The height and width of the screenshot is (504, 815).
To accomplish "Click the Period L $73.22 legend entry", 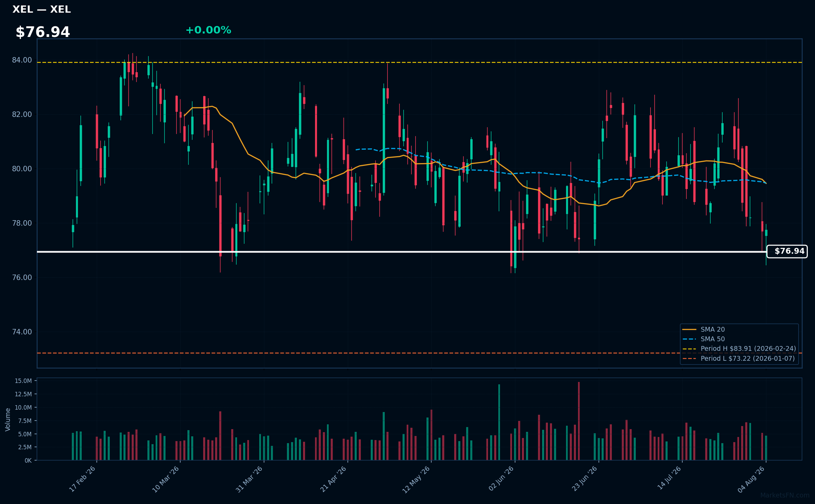I will [739, 359].
